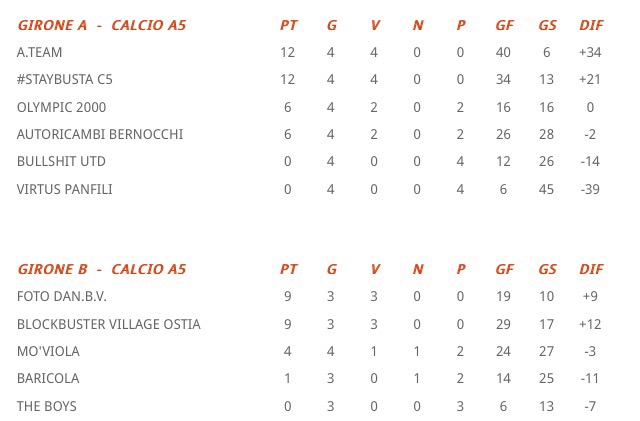Click BLOCKBUSTER VILLAGE OSTIA team name
This screenshot has width=640, height=421.
click(x=108, y=324)
